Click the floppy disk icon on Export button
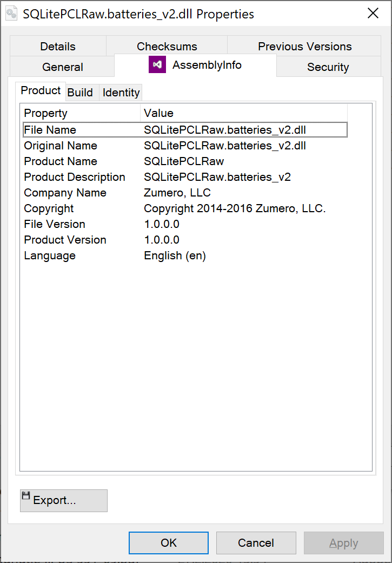The image size is (392, 563). click(26, 496)
